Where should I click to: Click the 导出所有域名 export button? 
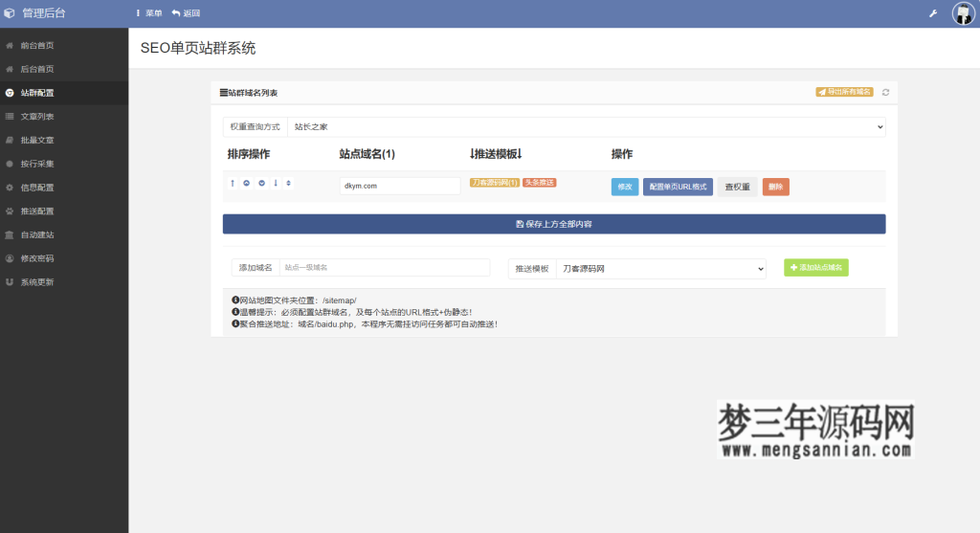(x=844, y=92)
